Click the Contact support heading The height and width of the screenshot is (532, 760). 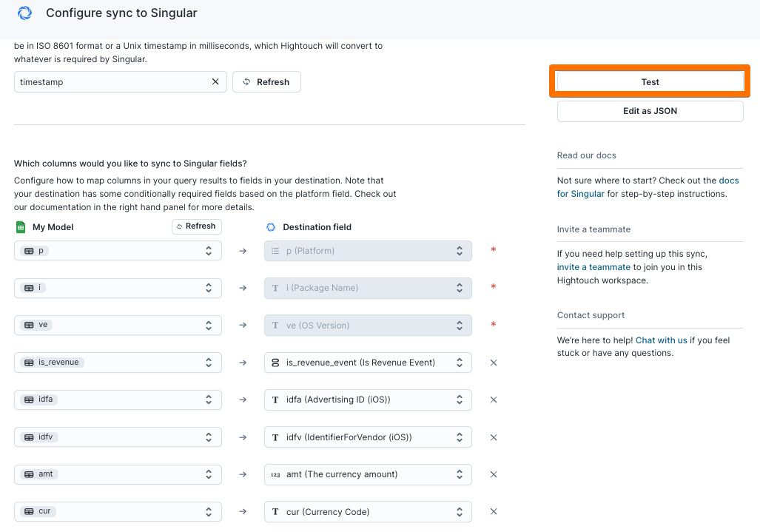point(591,315)
